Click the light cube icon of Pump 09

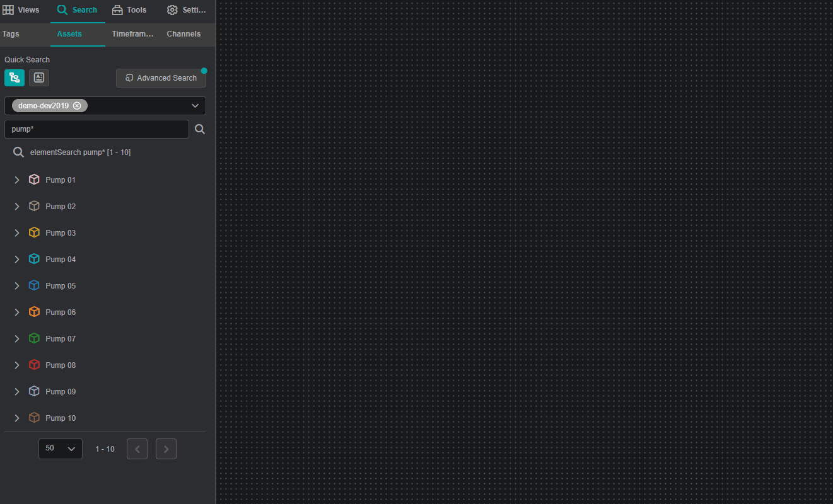click(x=35, y=391)
